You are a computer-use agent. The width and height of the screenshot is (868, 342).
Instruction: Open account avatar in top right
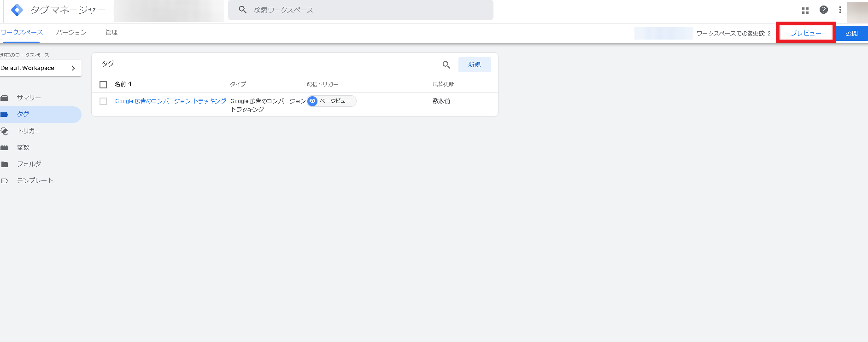[857, 12]
